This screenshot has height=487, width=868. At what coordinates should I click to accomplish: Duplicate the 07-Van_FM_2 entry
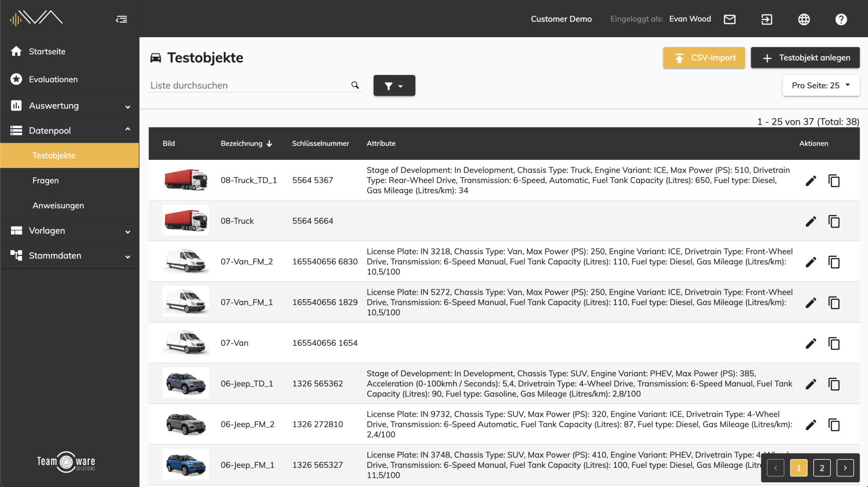(x=834, y=262)
